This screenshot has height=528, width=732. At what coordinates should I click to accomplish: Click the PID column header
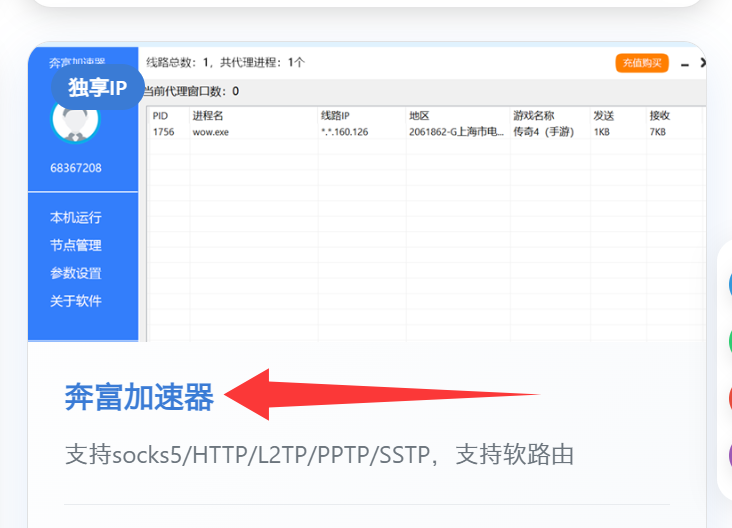coord(160,116)
